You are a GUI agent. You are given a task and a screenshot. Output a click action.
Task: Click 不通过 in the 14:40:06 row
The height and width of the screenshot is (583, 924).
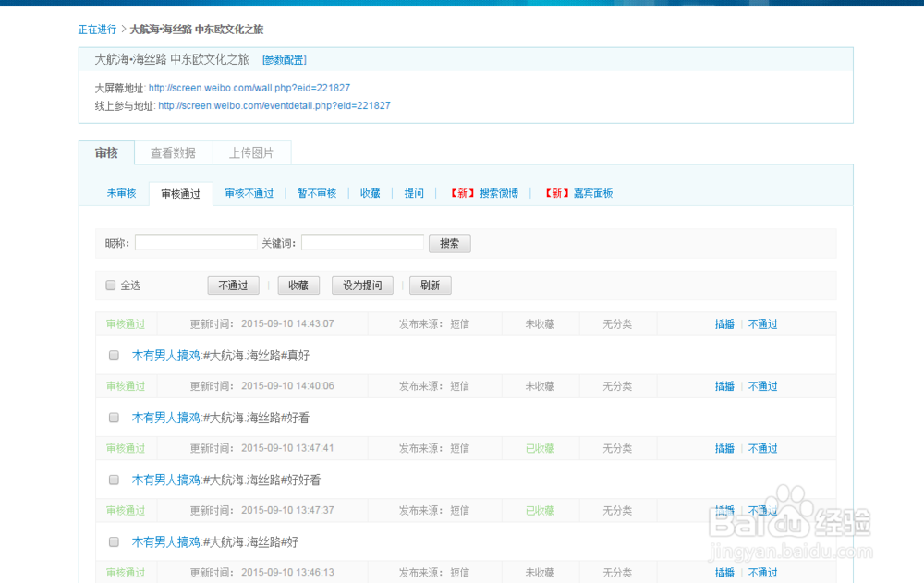[x=762, y=386]
